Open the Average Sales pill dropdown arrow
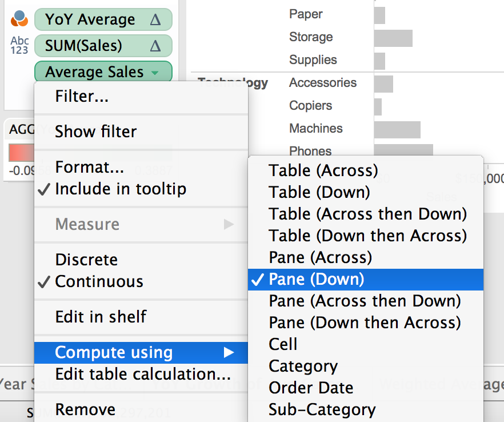Image resolution: width=504 pixels, height=422 pixels. click(155, 73)
